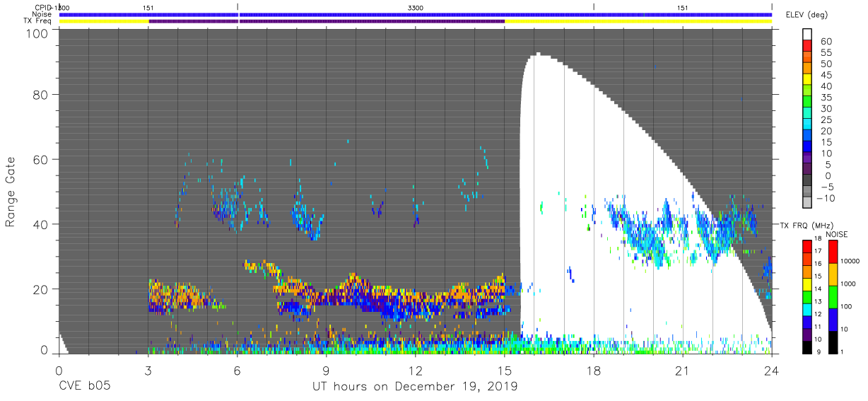Click the NOISE legend title
Viewport: 868px width, 401px height.
point(836,233)
